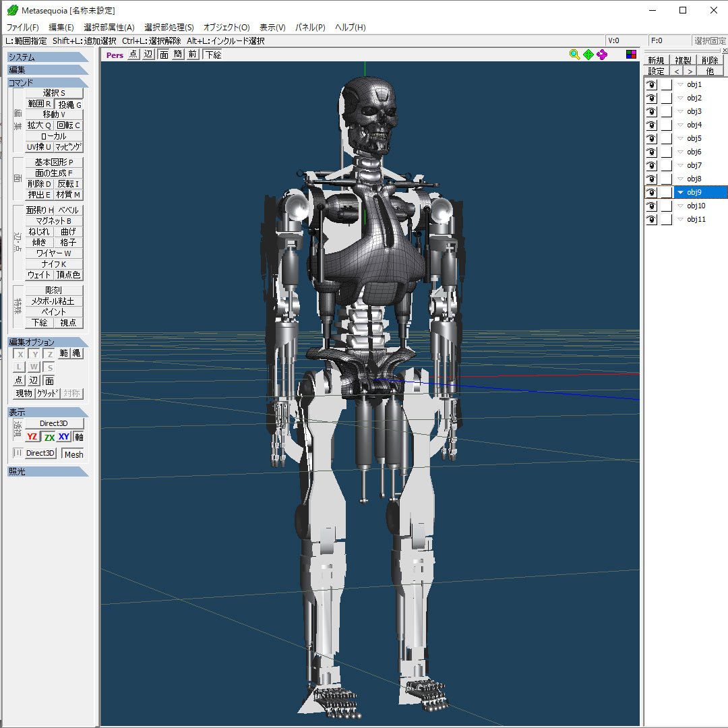
Task: Click the Mesh display button
Action: pyautogui.click(x=74, y=454)
